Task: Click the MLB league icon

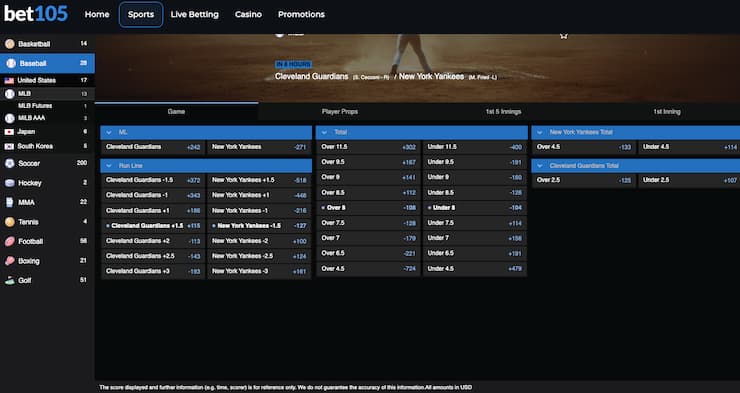Action: tap(9, 94)
